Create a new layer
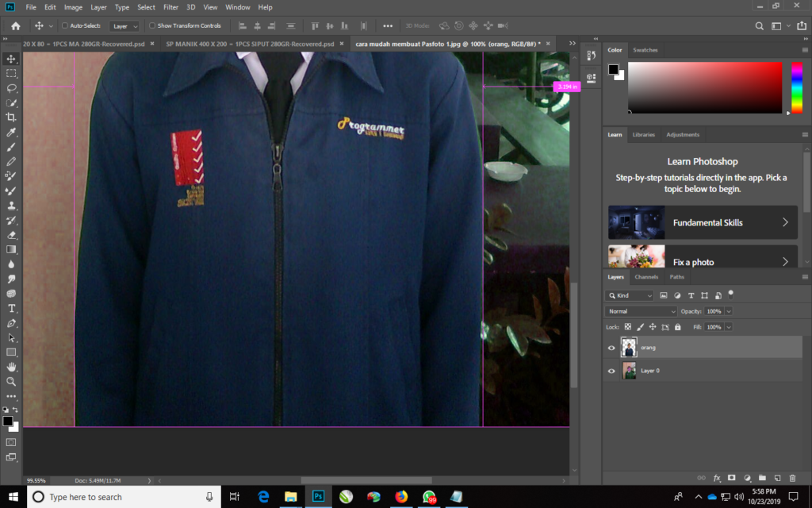The height and width of the screenshot is (508, 812). [777, 478]
